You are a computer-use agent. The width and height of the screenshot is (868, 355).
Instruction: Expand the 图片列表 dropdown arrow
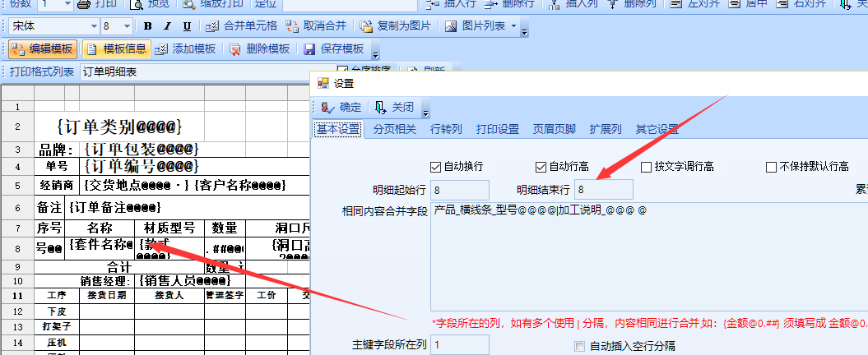pos(514,26)
